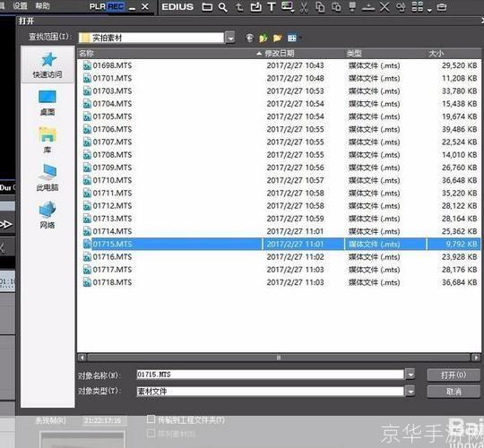
Task: Go to 快速访问 in sidebar
Action: pos(48,65)
